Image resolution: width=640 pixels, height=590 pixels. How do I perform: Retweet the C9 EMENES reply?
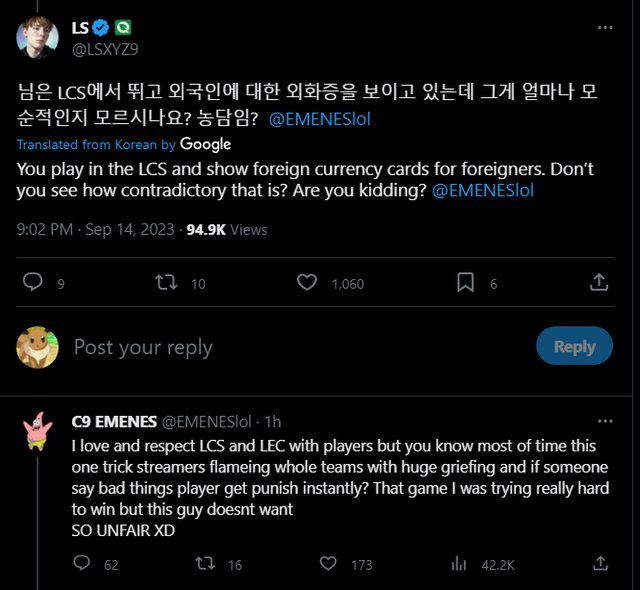205,564
